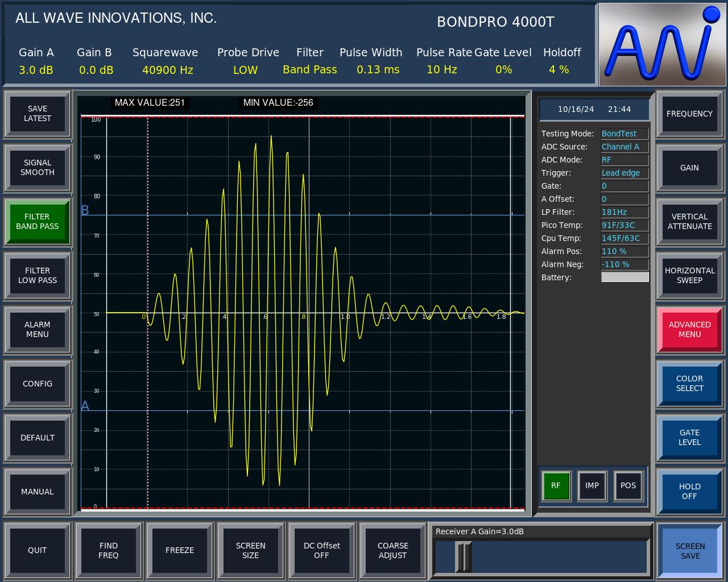Click the Probe Drive LOW value
The height and width of the screenshot is (582, 728).
tap(245, 70)
